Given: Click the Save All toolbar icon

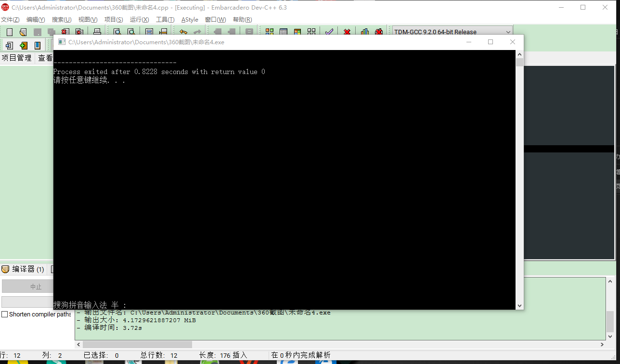Looking at the screenshot, I should pos(51,32).
